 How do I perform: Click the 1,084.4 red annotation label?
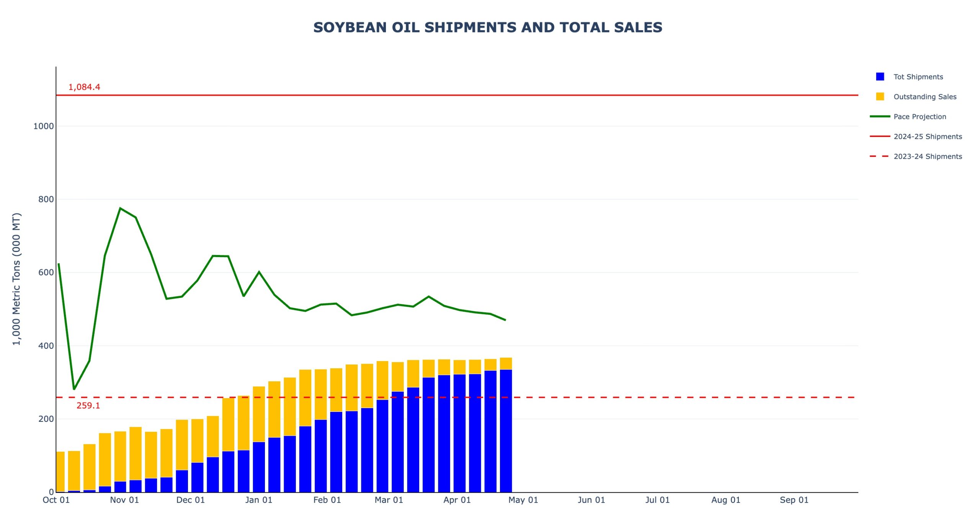pos(84,87)
